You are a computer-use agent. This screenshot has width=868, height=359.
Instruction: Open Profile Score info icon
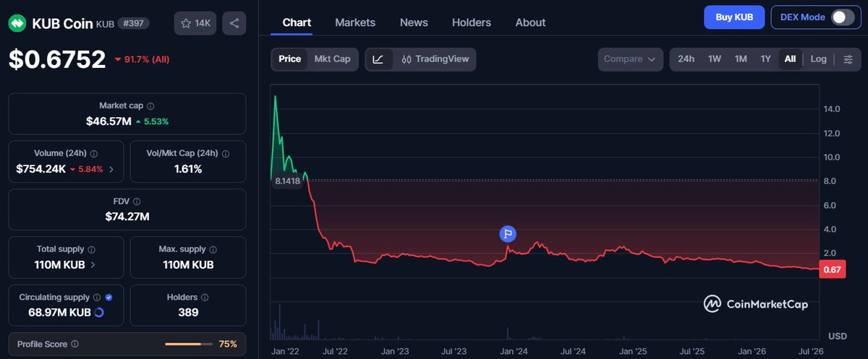click(x=75, y=345)
